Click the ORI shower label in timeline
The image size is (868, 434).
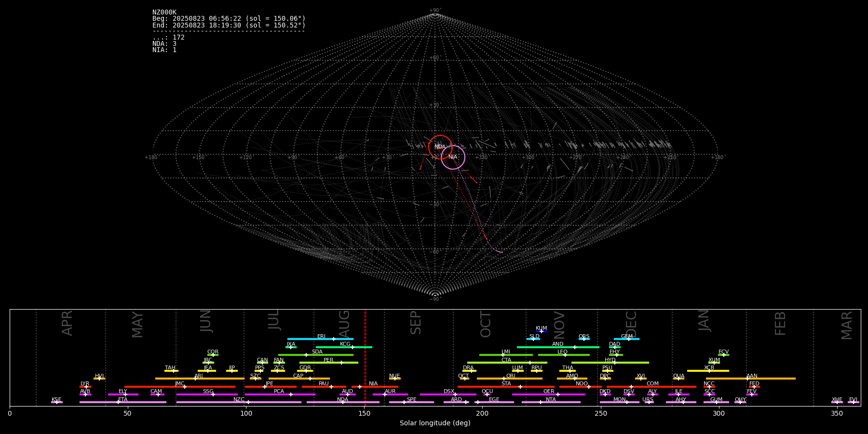tap(511, 376)
